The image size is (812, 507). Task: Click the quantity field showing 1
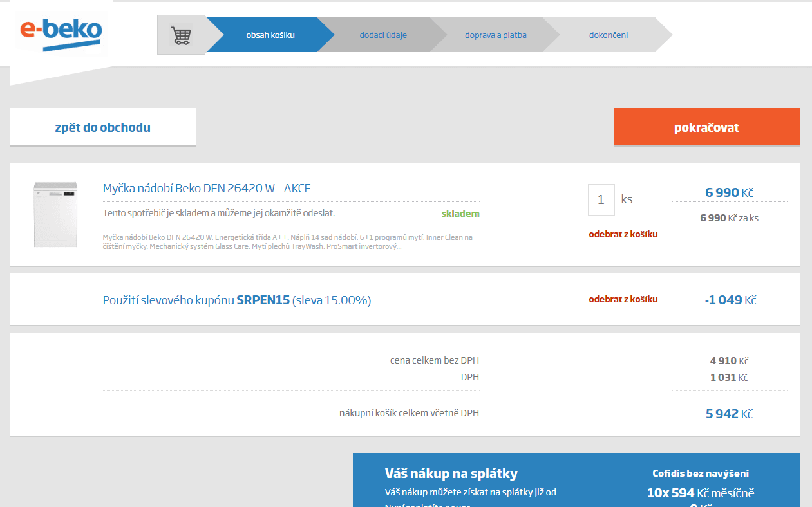point(601,199)
